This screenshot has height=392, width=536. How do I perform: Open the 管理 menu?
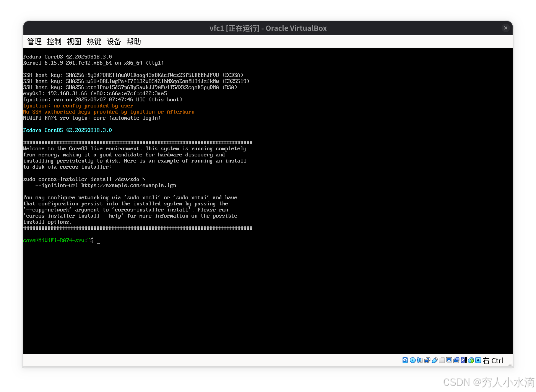tap(34, 42)
